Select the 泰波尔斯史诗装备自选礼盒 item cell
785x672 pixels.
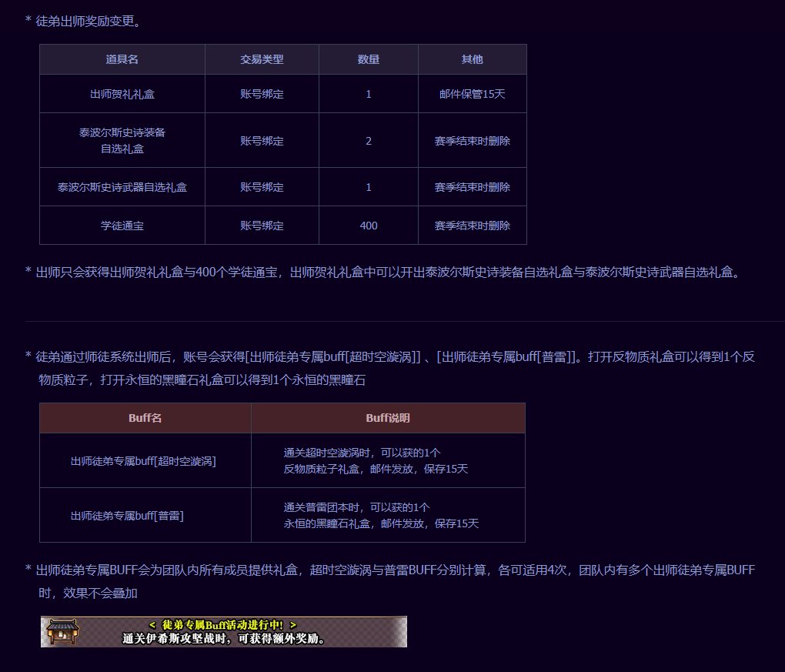122,140
